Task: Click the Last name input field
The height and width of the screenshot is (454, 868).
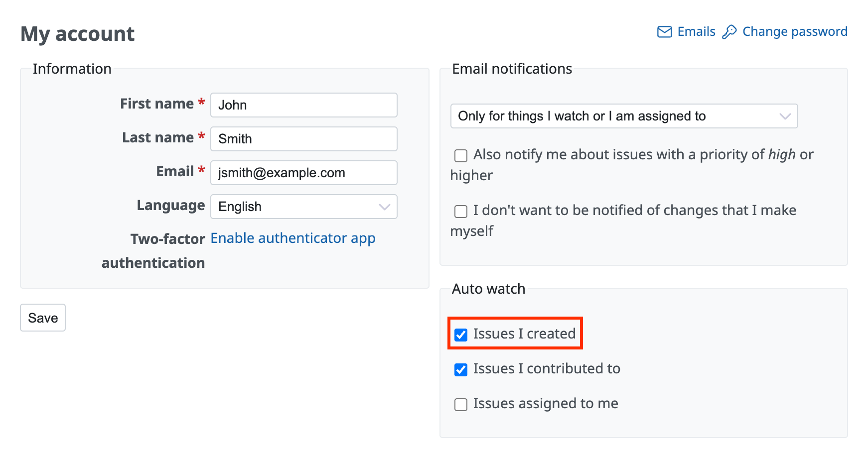Action: coord(304,139)
